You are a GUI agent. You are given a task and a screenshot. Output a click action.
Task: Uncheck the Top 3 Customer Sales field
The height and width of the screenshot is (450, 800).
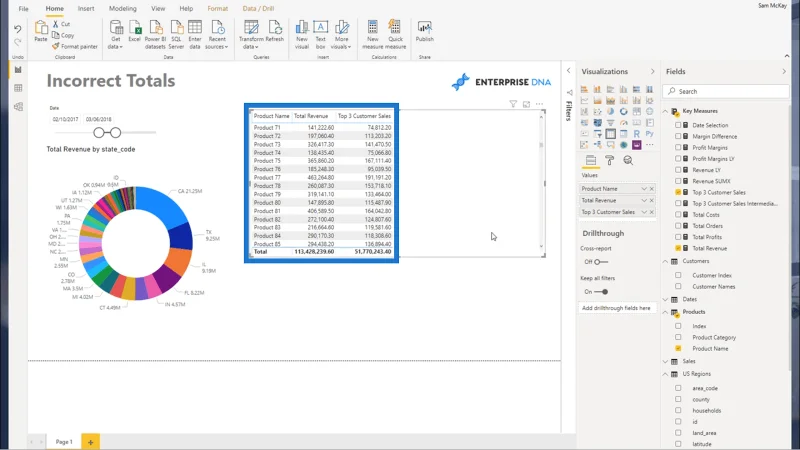tap(678, 192)
